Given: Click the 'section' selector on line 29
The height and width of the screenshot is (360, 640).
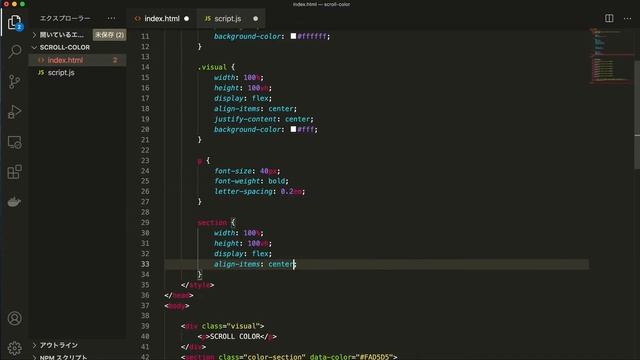Looking at the screenshot, I should point(212,222).
